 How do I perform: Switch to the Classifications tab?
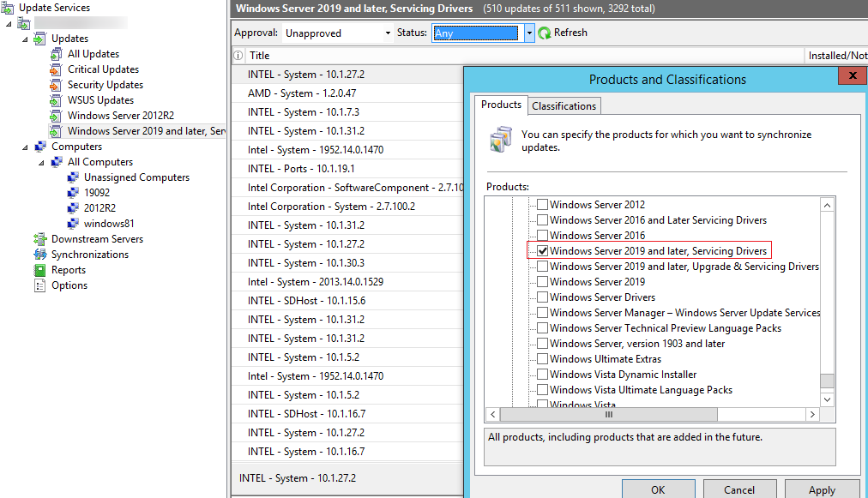[x=564, y=106]
